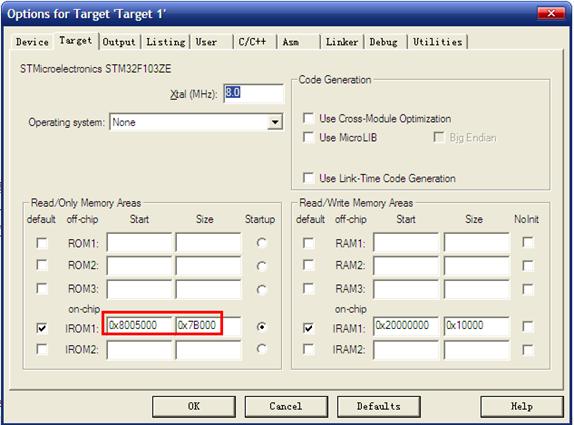Click the RAM2 Start field
The image size is (574, 425).
coord(406,265)
